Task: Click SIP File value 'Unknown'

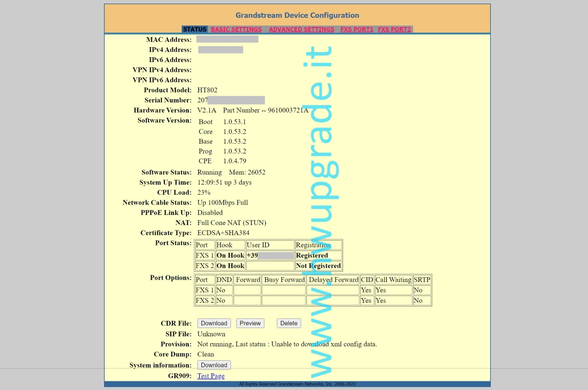Action: pyautogui.click(x=211, y=334)
